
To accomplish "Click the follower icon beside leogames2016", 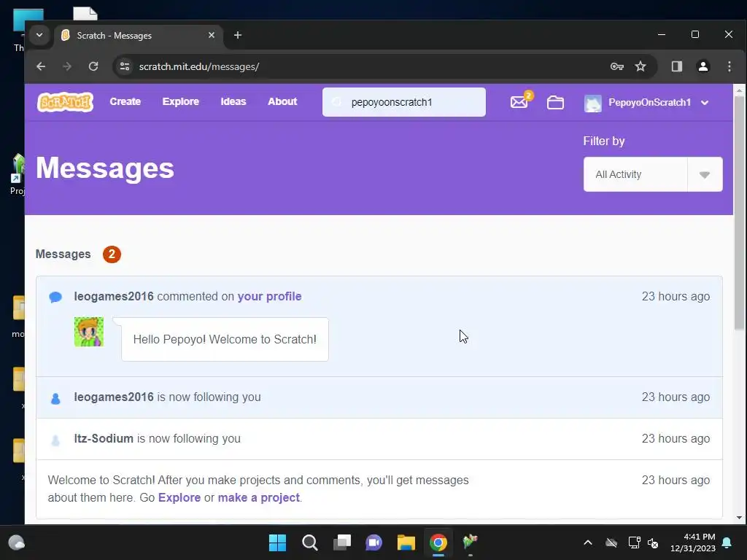I will pyautogui.click(x=55, y=398).
